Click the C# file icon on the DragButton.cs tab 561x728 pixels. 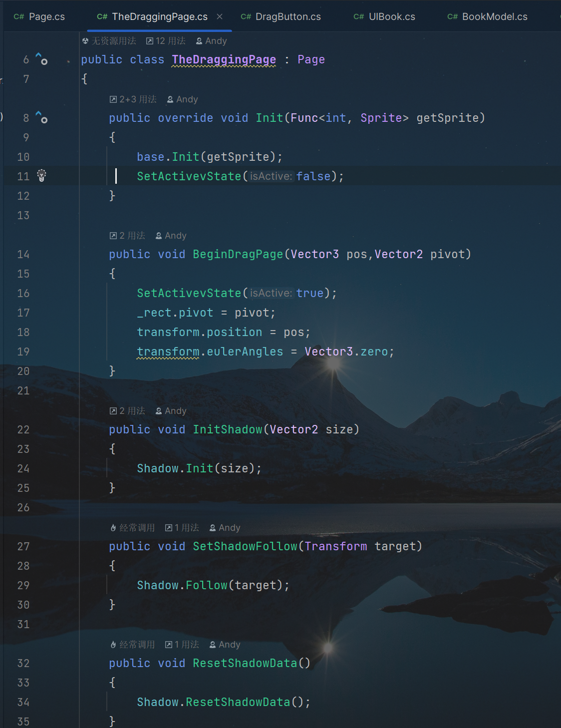click(246, 16)
